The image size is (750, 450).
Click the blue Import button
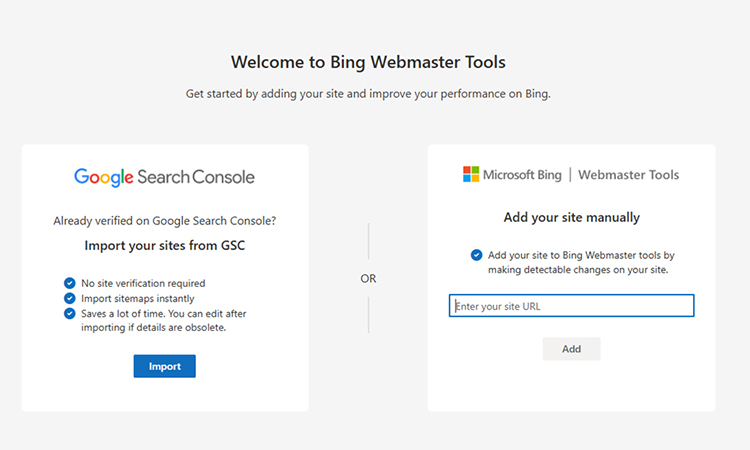tap(165, 366)
